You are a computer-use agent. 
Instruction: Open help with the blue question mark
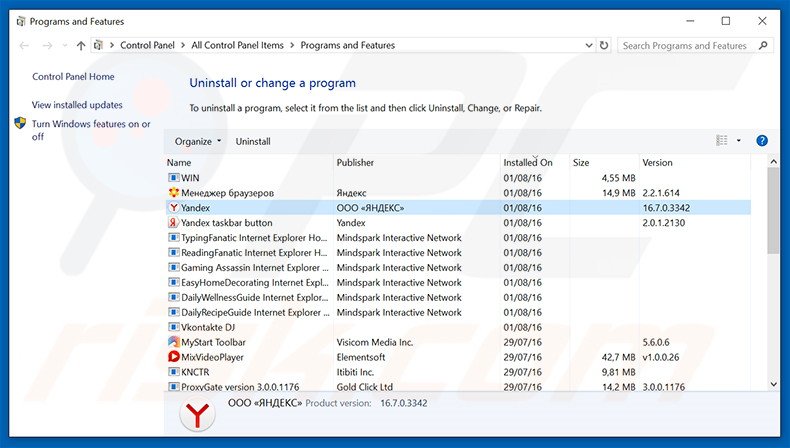coord(762,141)
